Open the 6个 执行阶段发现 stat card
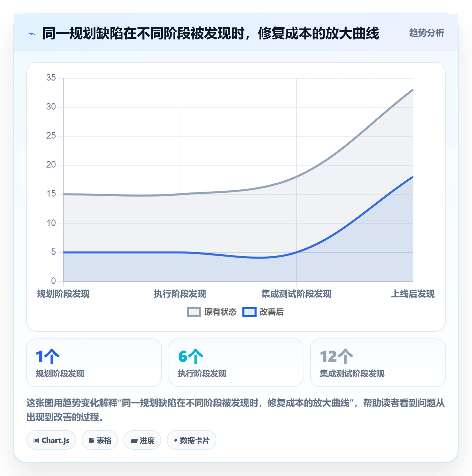Screen dimensions: 472x476 tap(236, 363)
